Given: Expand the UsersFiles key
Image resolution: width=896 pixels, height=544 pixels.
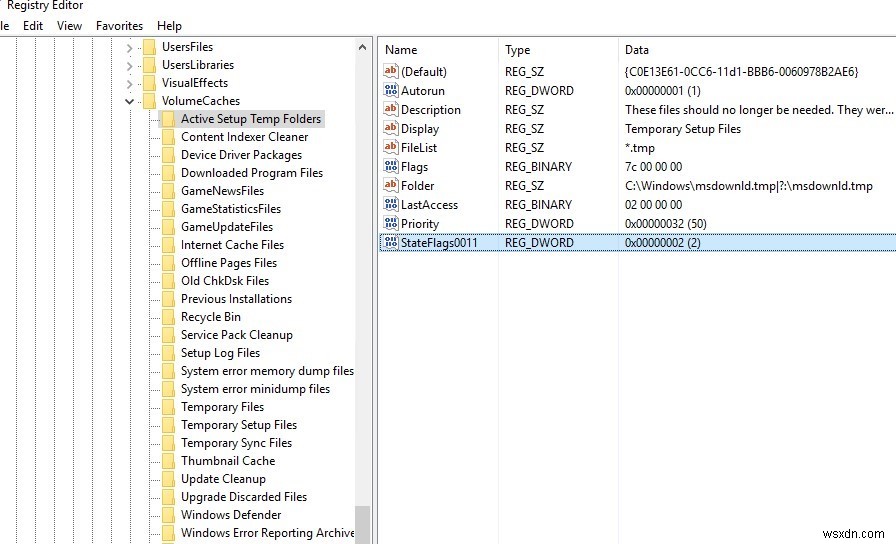Looking at the screenshot, I should point(130,48).
